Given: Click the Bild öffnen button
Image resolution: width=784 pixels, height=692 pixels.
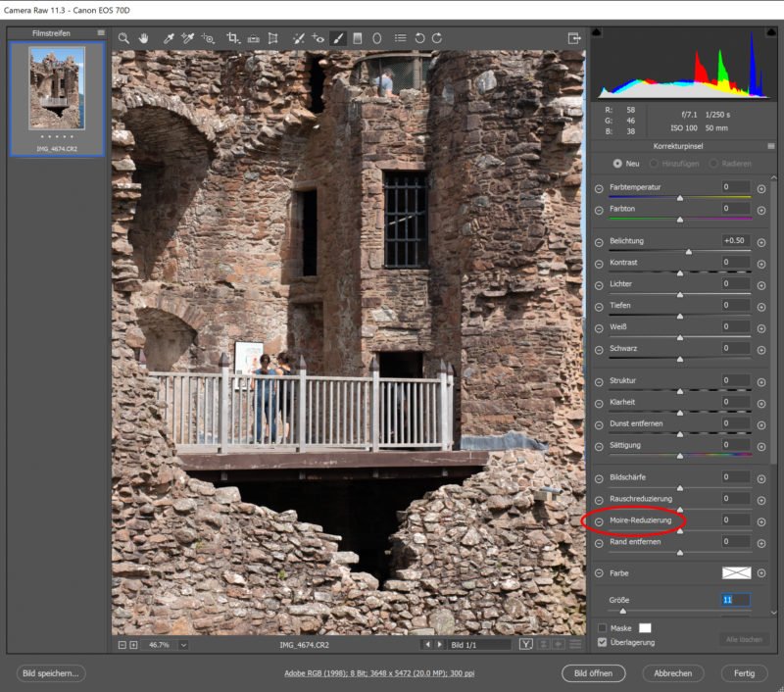Looking at the screenshot, I should coord(593,673).
